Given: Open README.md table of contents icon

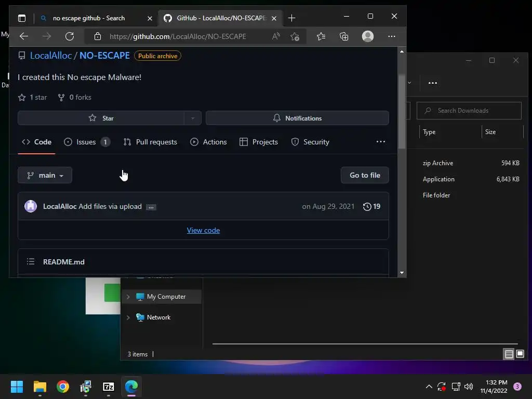Looking at the screenshot, I should (x=31, y=262).
